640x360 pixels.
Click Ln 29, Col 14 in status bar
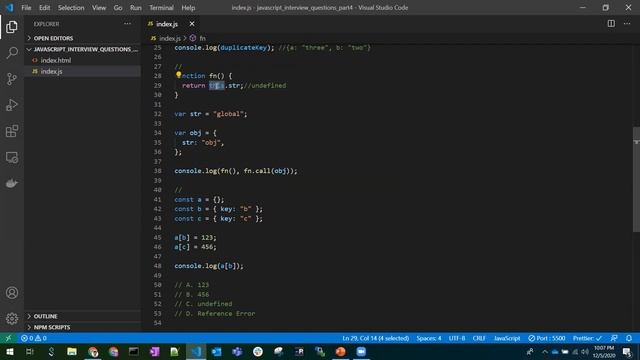coord(376,338)
